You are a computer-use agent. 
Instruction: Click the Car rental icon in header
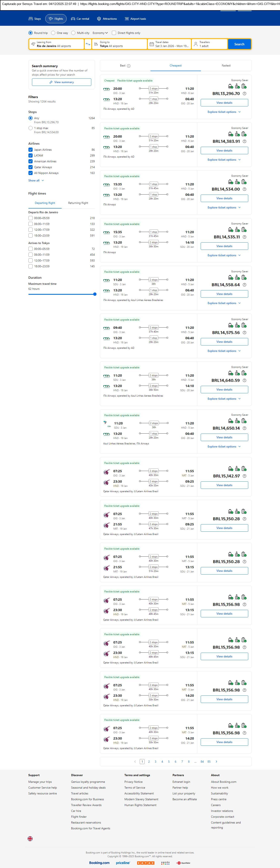click(x=73, y=19)
